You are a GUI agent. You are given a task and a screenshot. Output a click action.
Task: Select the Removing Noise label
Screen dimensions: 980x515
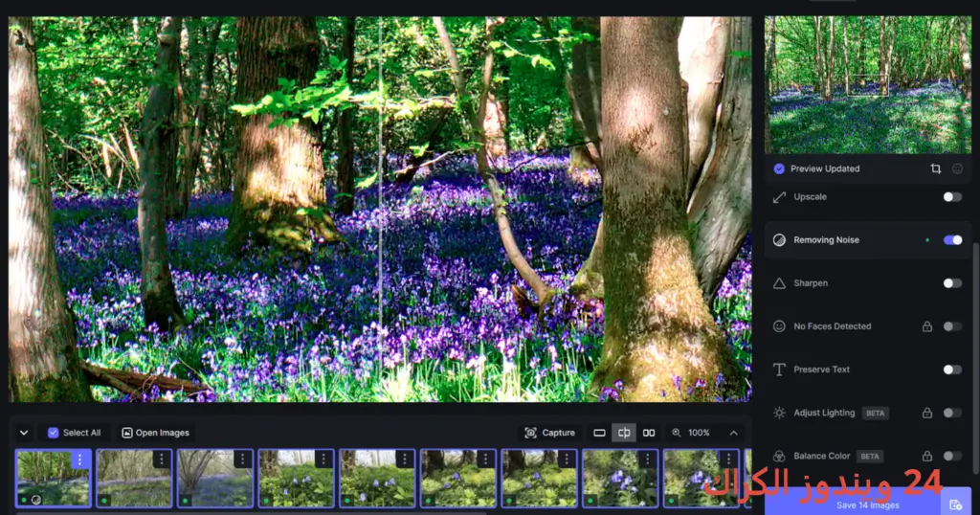click(826, 240)
